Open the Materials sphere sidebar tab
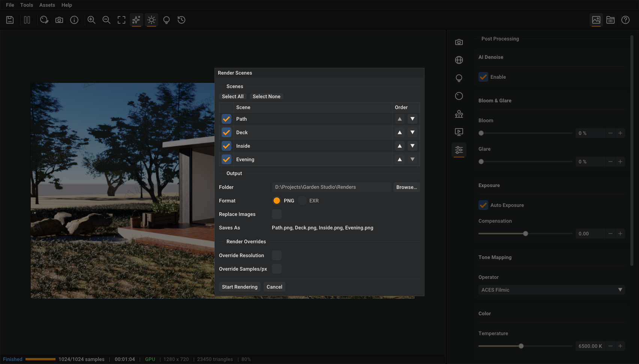Image resolution: width=639 pixels, height=364 pixels. coord(459,96)
